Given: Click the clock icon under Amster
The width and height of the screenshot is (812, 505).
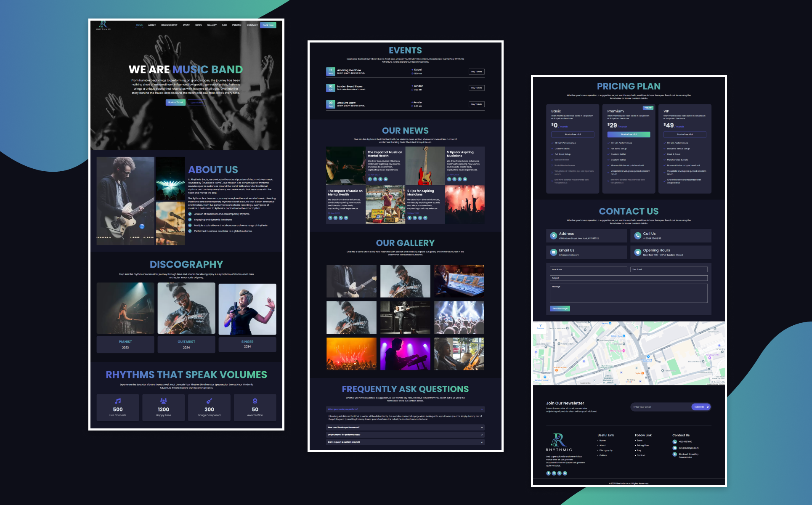Looking at the screenshot, I should pos(412,106).
